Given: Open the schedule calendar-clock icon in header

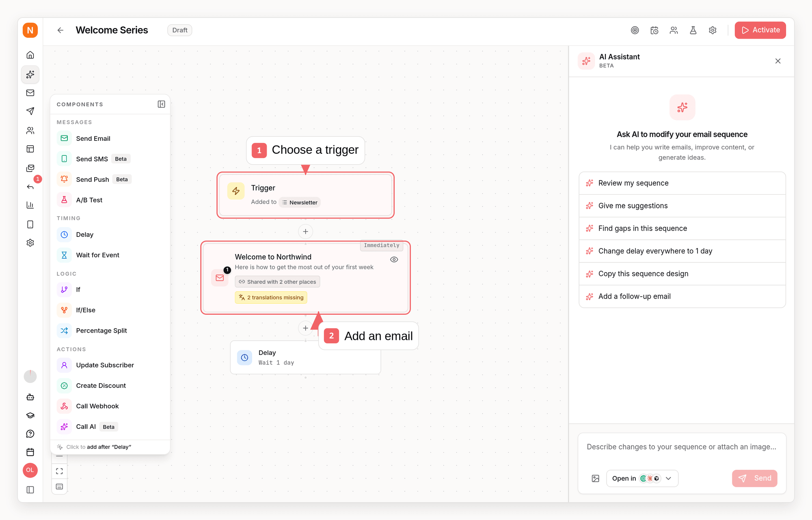Looking at the screenshot, I should tap(654, 30).
